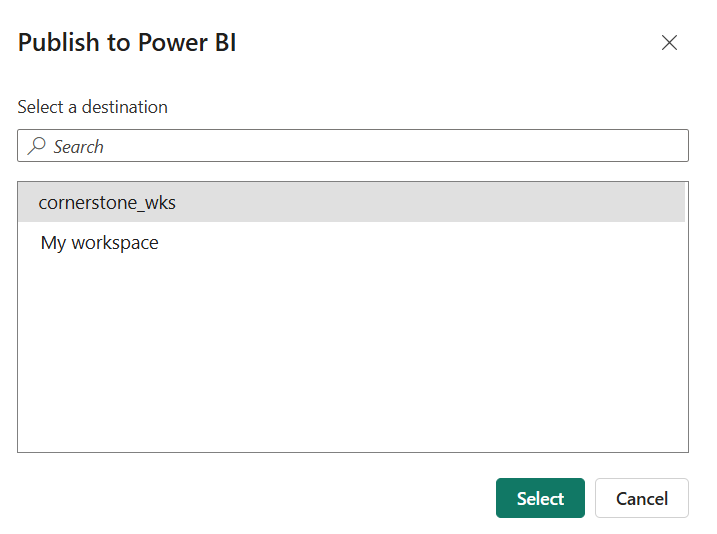Image resolution: width=717 pixels, height=534 pixels.
Task: Click the Cancel button
Action: click(641, 498)
